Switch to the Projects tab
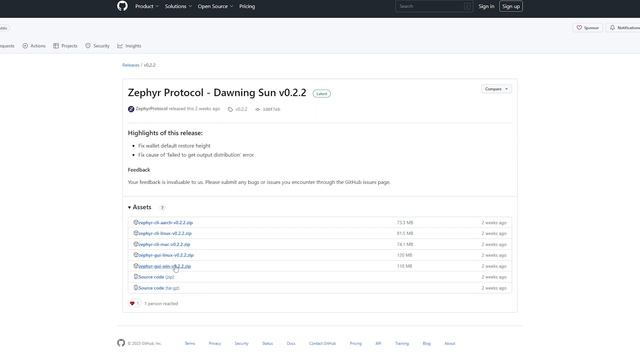The image size is (640, 360). 65,46
